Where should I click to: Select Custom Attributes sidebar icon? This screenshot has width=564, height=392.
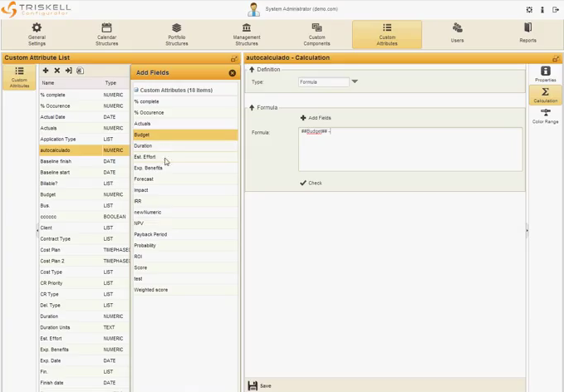click(x=19, y=77)
